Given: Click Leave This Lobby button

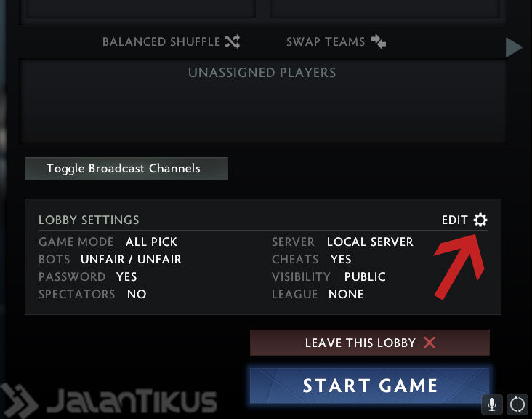Looking at the screenshot, I should click(x=369, y=343).
